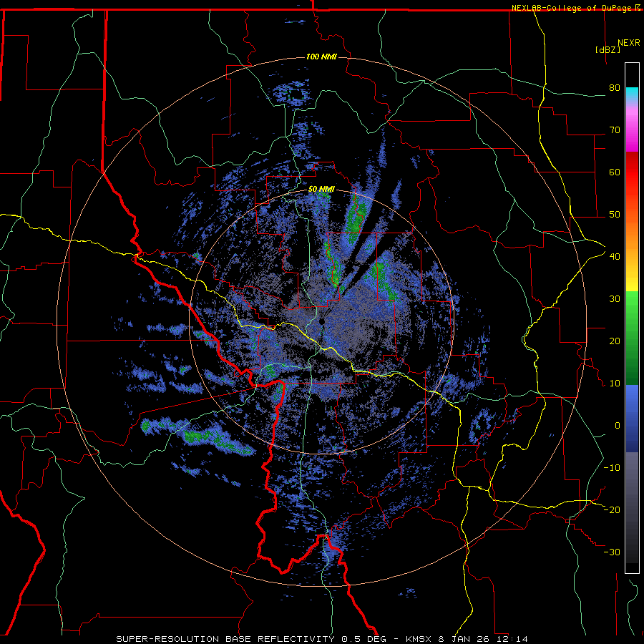Click the 40 value on dBZ scale
This screenshot has width=644, height=644.
point(615,257)
